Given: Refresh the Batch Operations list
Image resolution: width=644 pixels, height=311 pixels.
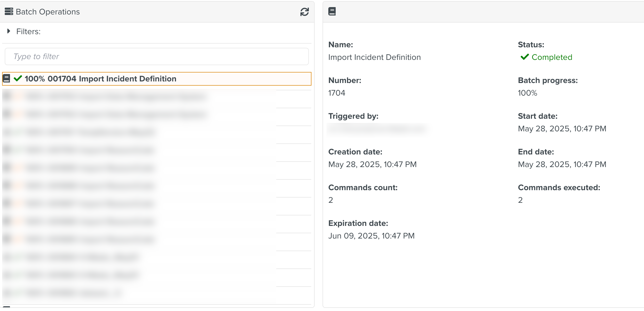Looking at the screenshot, I should [304, 12].
